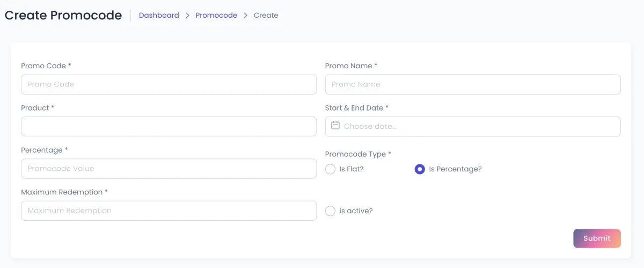This screenshot has height=268, width=644.
Task: Navigate to Promocode breadcrumb link
Action: click(216, 16)
